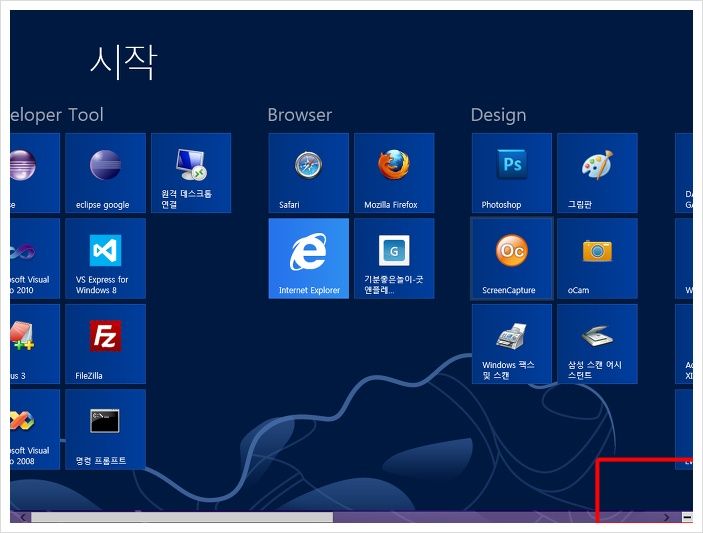The height and width of the screenshot is (533, 703).
Task: Click the horizontal scrollbar thumb
Action: point(182,517)
